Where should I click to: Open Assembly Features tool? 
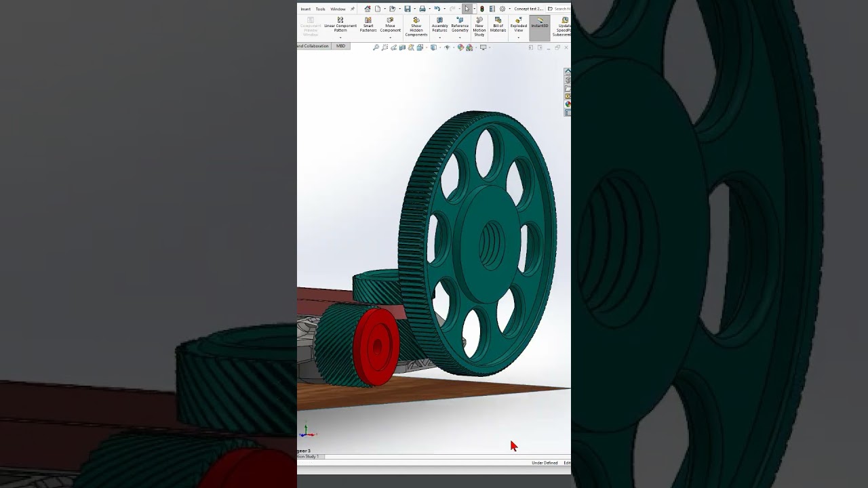pyautogui.click(x=440, y=25)
